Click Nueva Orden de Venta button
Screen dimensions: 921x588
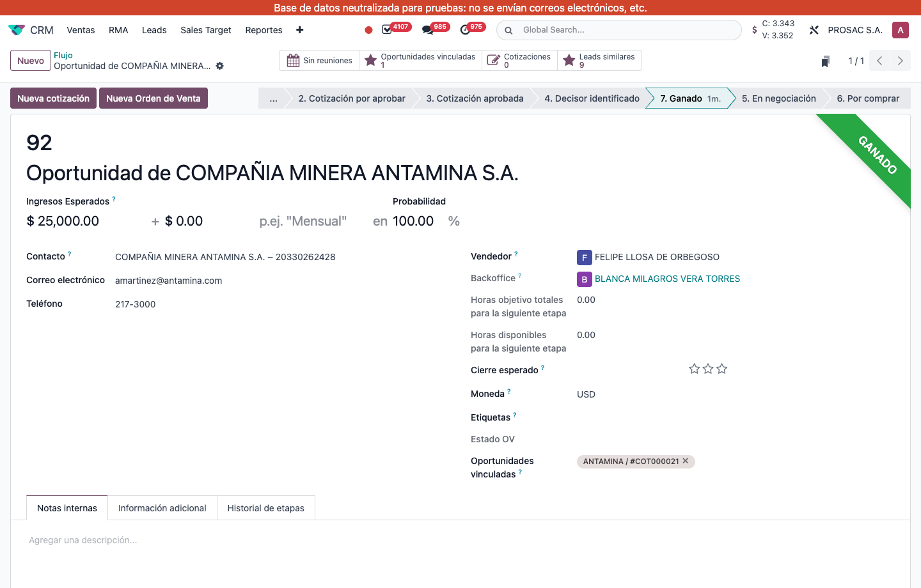coord(153,98)
